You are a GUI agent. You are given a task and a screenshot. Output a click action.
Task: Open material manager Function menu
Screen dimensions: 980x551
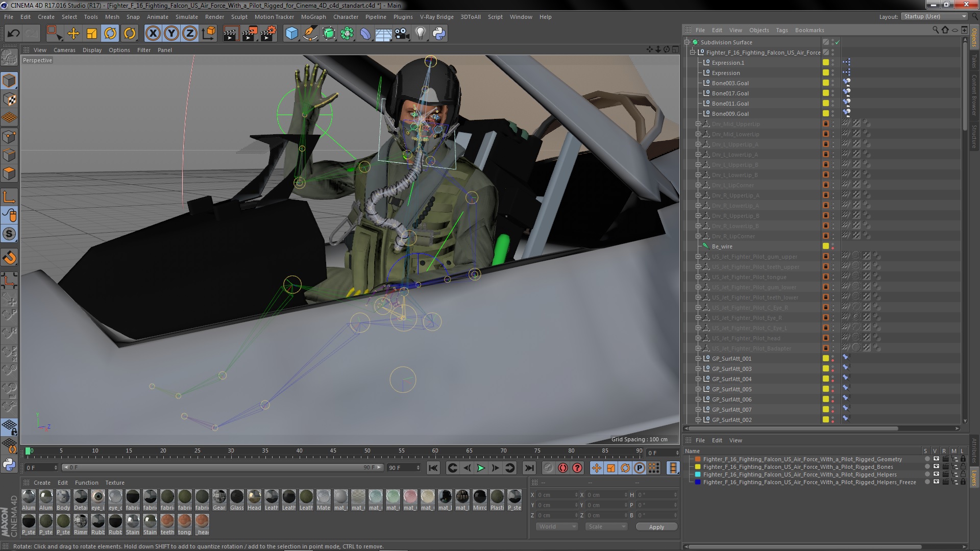(x=87, y=483)
